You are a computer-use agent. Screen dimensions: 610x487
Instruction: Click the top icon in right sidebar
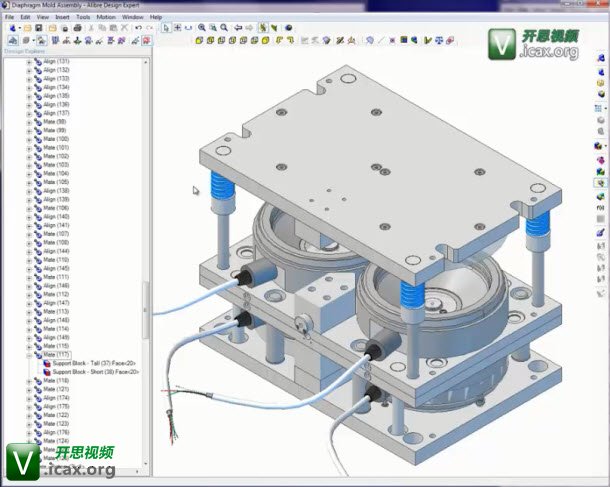(x=601, y=58)
